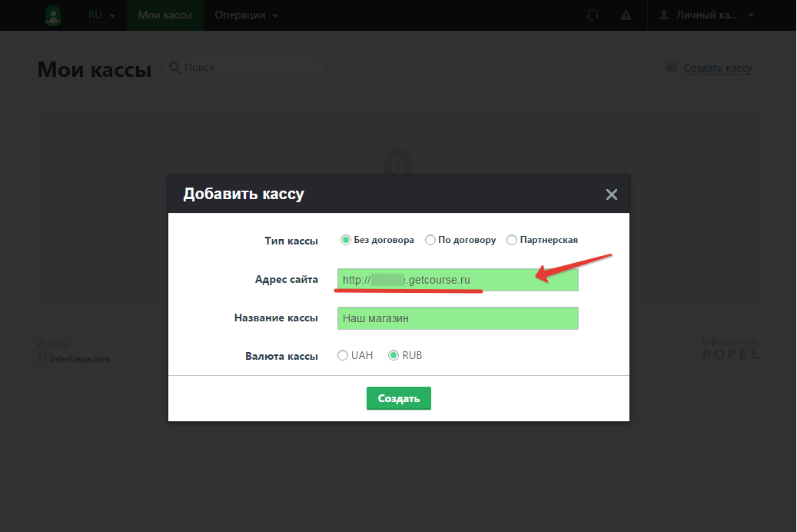Close the Добавить кассу dialog
This screenshot has width=797, height=532.
point(612,195)
